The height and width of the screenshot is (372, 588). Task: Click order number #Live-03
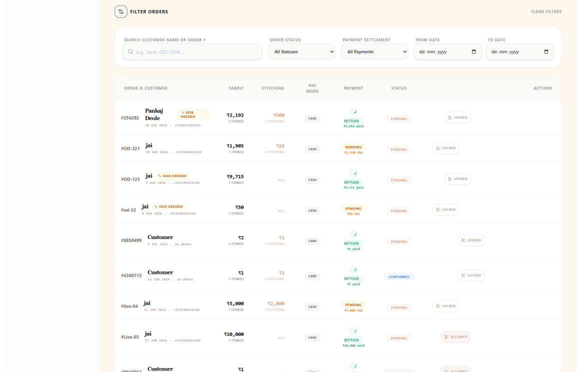(x=130, y=337)
